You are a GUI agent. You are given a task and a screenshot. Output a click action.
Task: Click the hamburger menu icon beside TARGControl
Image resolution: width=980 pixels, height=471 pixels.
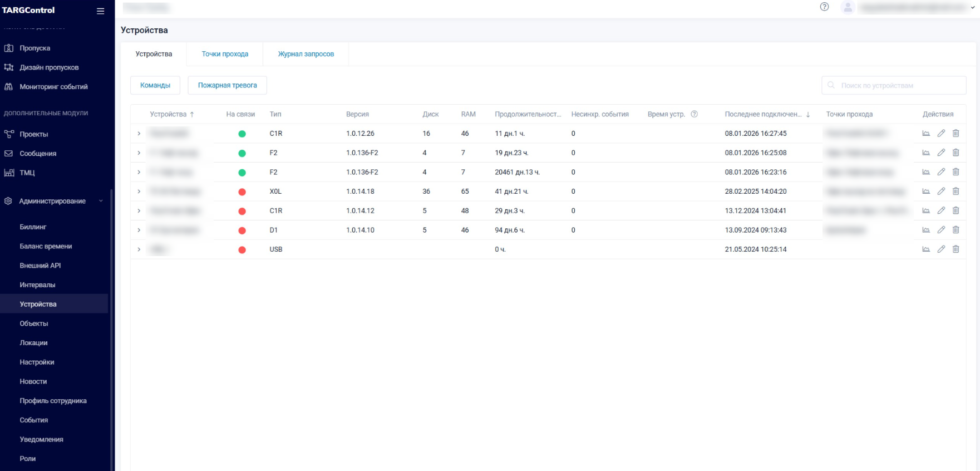[100, 11]
